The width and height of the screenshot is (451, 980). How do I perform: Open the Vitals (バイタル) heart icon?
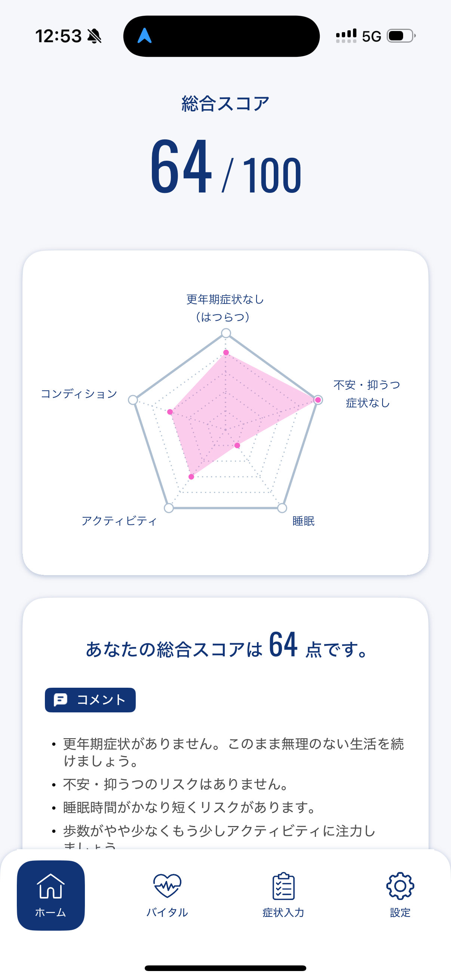tap(167, 886)
